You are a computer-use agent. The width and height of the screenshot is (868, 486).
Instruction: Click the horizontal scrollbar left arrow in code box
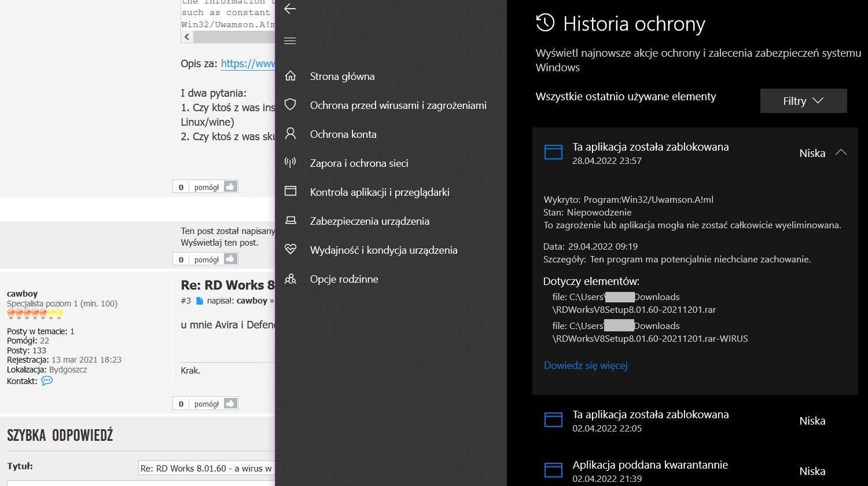(x=187, y=37)
